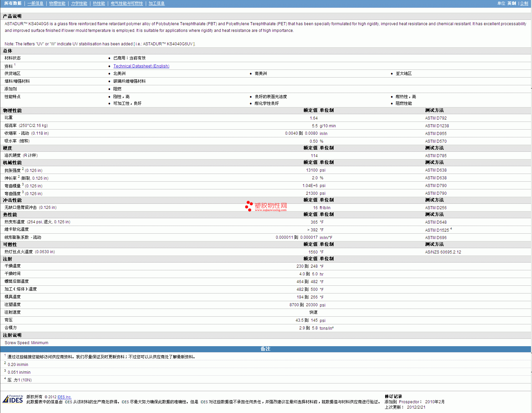The width and height of the screenshot is (532, 413).
Task: Click the 亚太地区 supply region
Action: coord(404,74)
